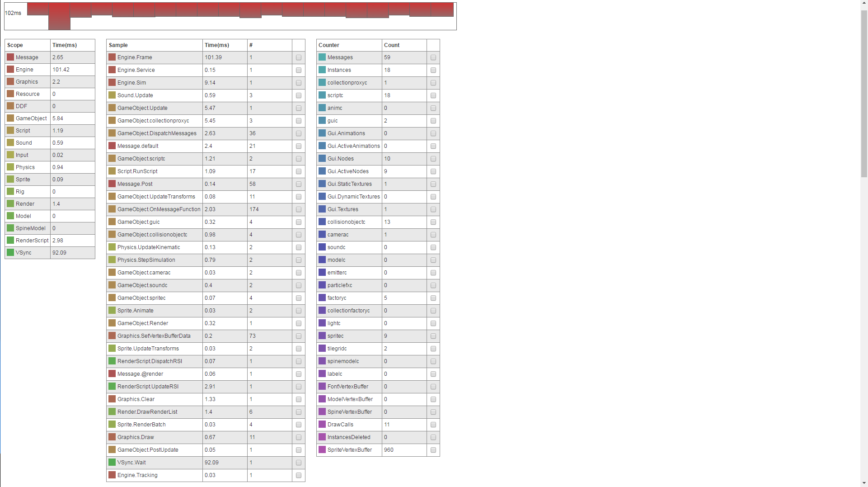The image size is (868, 487).
Task: Click the Message.Post count value 58
Action: pyautogui.click(x=253, y=184)
